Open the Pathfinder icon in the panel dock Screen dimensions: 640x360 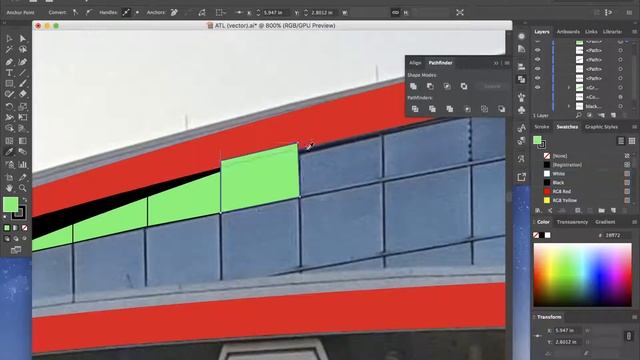[x=522, y=79]
